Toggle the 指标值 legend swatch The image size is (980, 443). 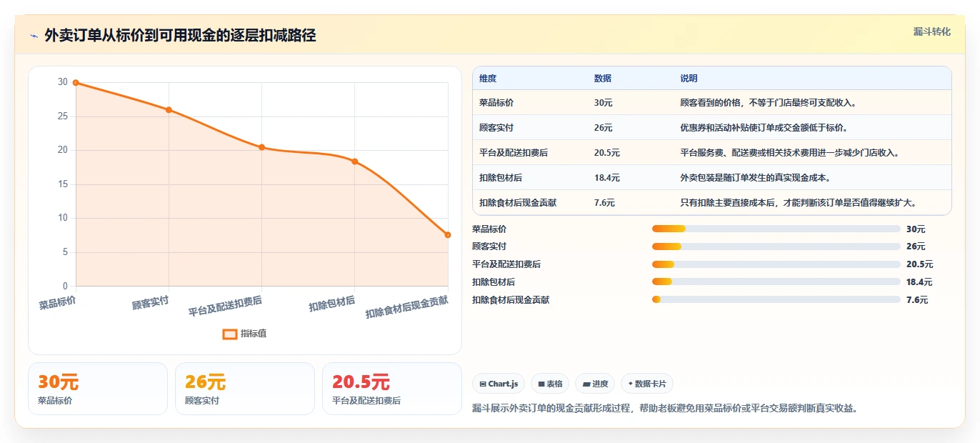click(230, 334)
